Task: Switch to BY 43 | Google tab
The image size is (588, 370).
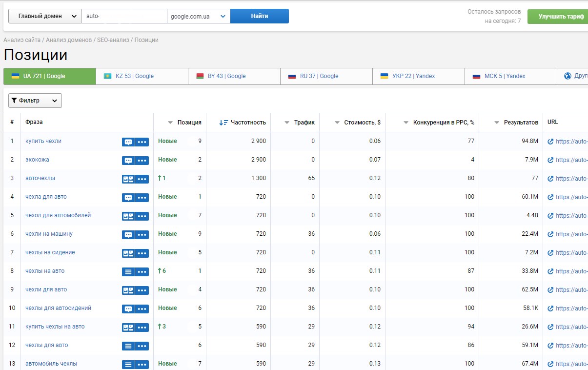Action: click(x=234, y=76)
